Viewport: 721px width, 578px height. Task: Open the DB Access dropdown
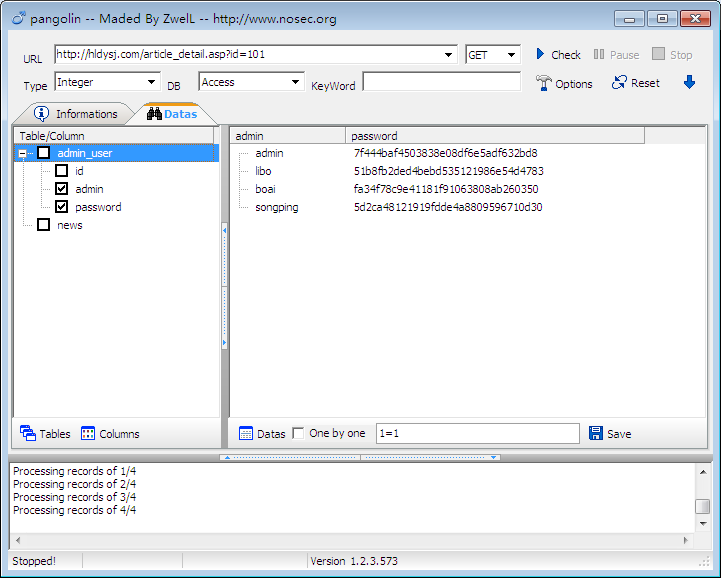click(296, 82)
